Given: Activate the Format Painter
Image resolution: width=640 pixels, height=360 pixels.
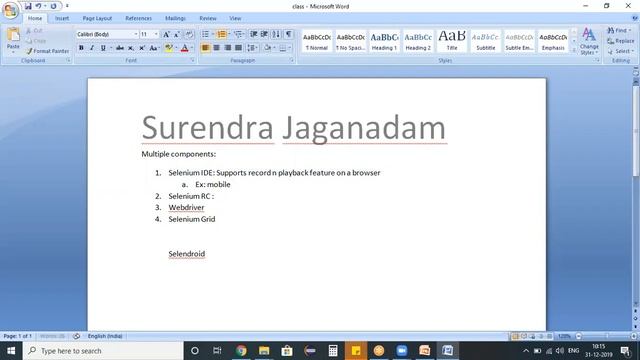Looking at the screenshot, I should coord(47,51).
